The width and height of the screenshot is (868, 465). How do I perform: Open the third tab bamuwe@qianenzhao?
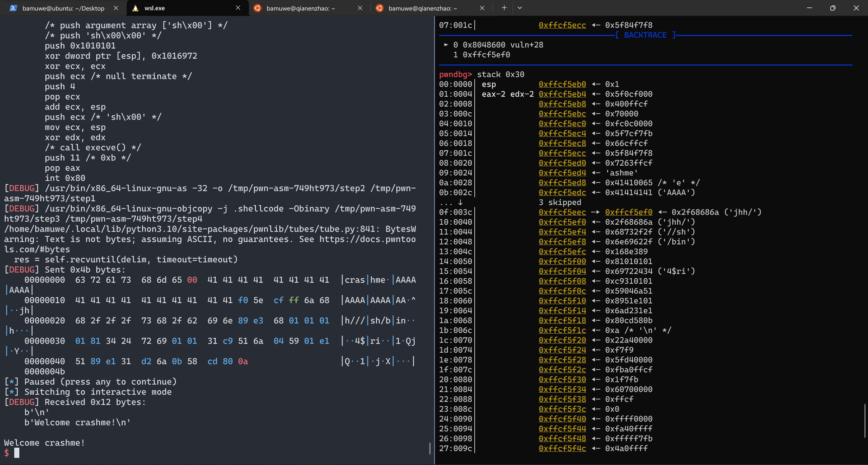coord(310,8)
